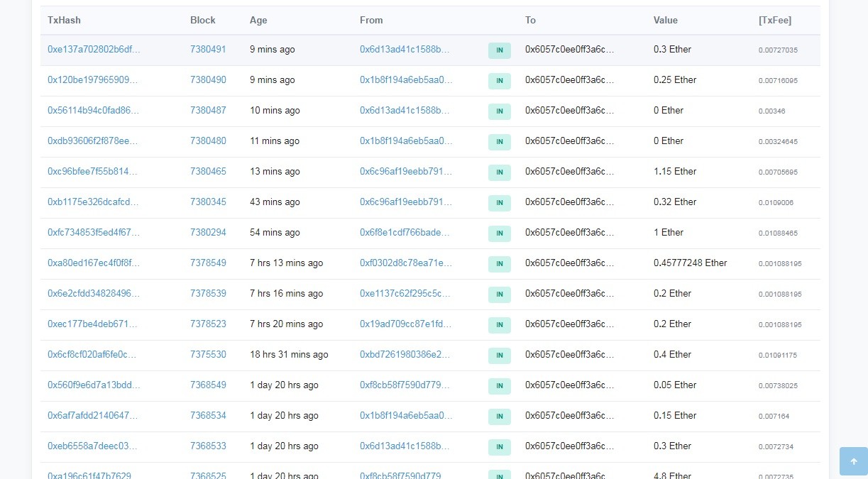
Task: Select the 1.15 Ether value
Action: pyautogui.click(x=675, y=172)
